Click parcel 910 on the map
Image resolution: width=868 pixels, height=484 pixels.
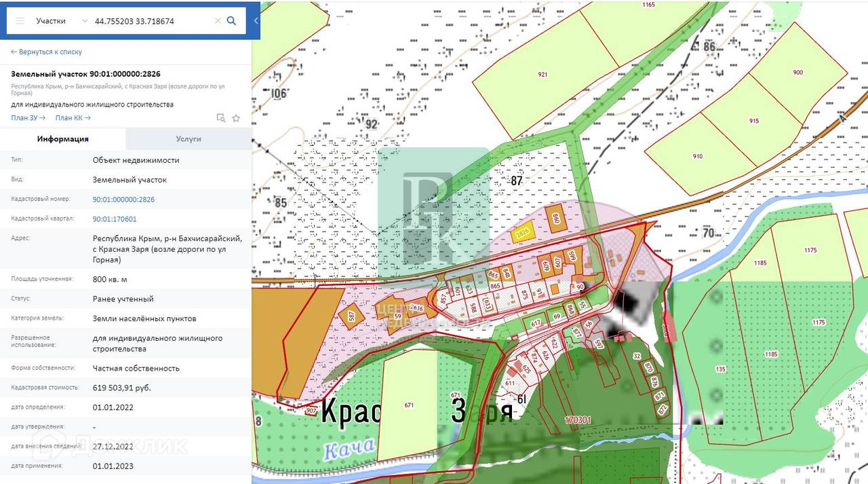coord(698,156)
